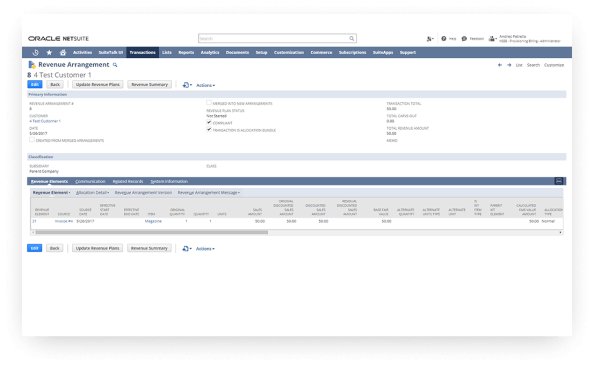Image resolution: width=594 pixels, height=367 pixels.
Task: Collapse subtabs icon at right of tab bar
Action: [559, 181]
